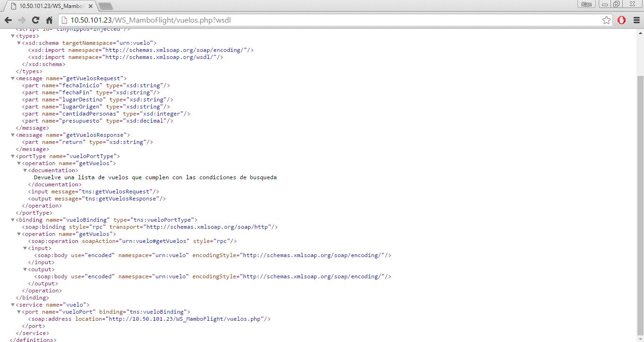Viewport: 644px width, 342px height.
Task: Click the Opera extension icon
Action: (x=622, y=20)
